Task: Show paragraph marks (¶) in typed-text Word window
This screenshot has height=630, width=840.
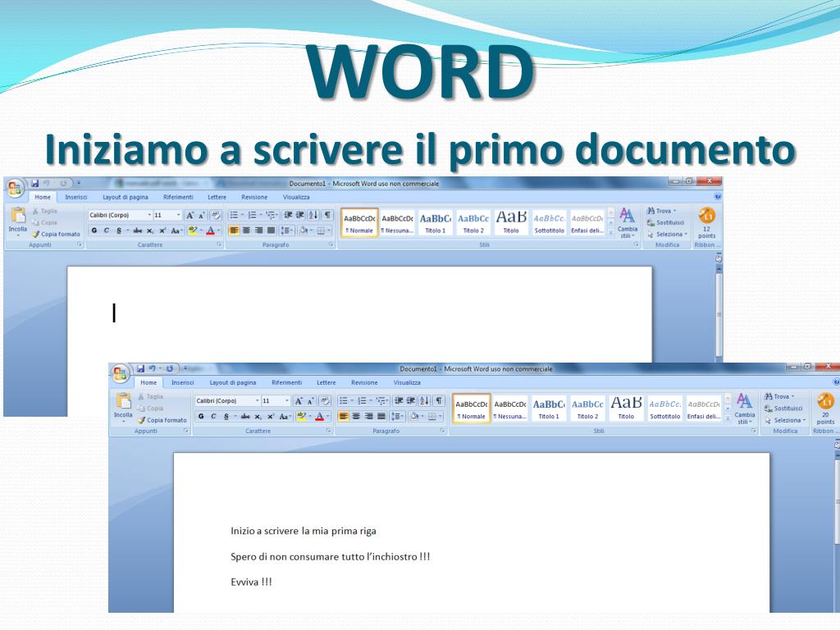Action: (x=439, y=400)
